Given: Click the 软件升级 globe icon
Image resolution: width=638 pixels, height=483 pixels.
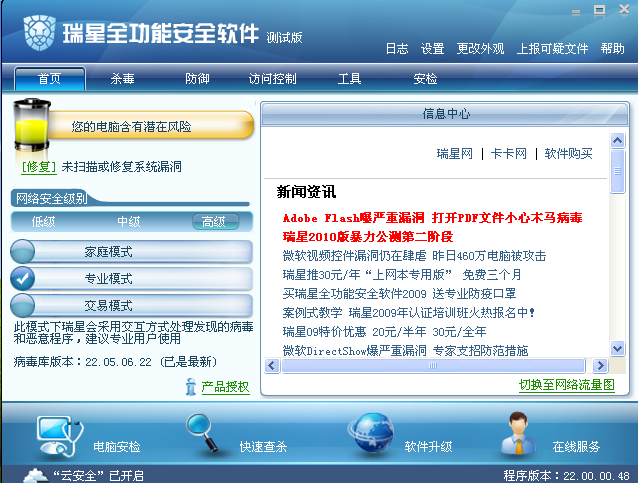Looking at the screenshot, I should pyautogui.click(x=371, y=433).
